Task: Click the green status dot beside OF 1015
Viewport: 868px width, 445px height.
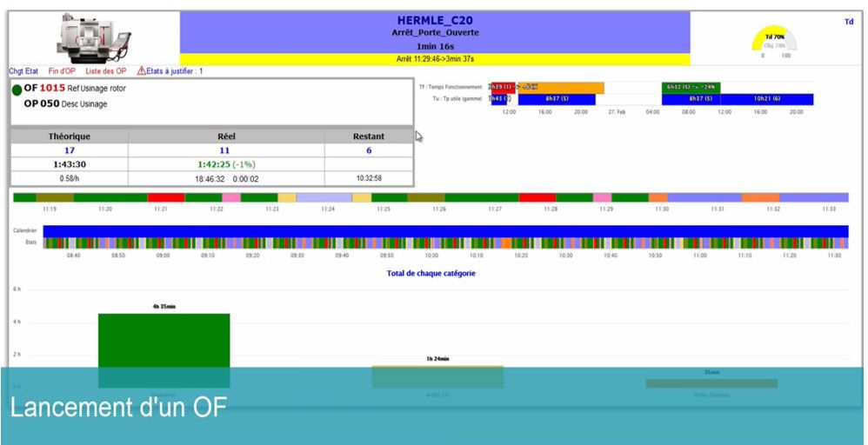Action: (17, 89)
